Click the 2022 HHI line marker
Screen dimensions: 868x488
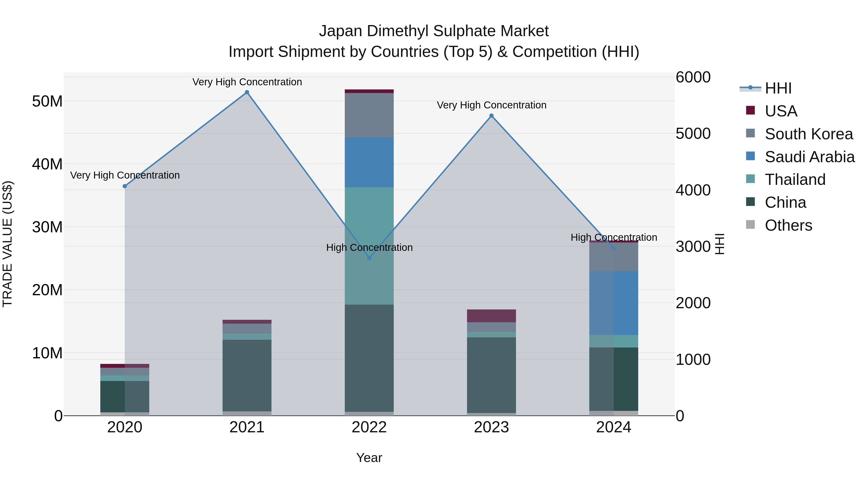coord(369,258)
